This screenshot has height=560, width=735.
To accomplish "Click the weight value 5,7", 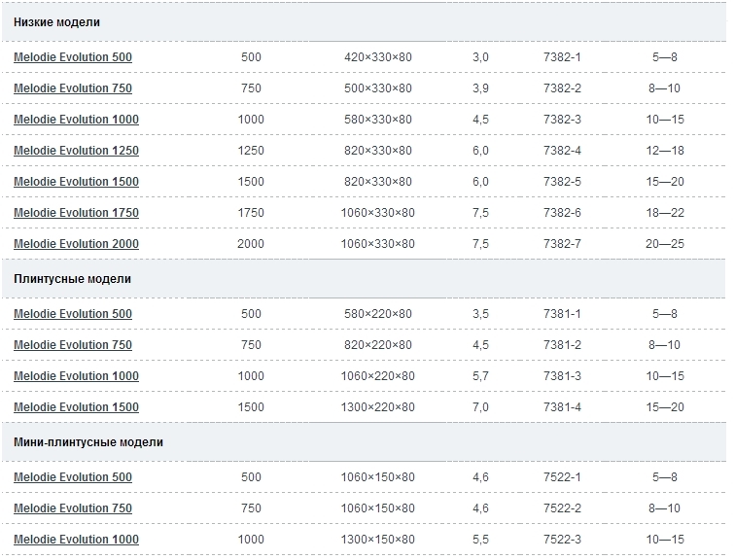I will click(480, 376).
